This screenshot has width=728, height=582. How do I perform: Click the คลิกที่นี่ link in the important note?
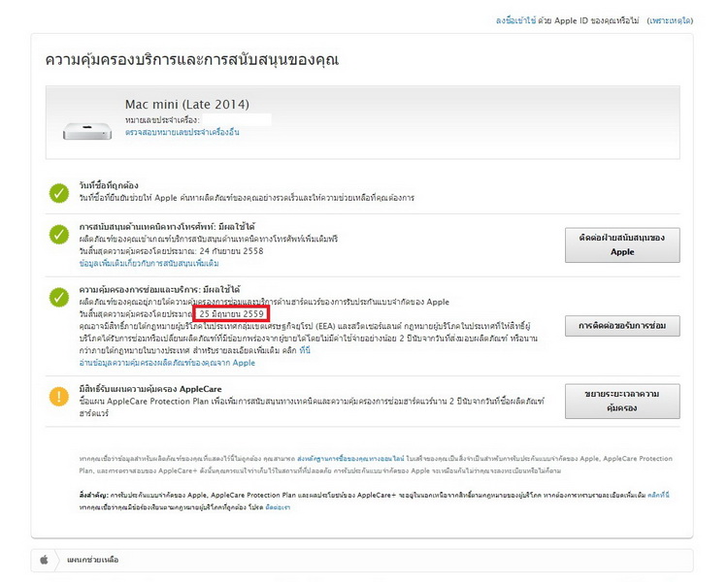658,496
